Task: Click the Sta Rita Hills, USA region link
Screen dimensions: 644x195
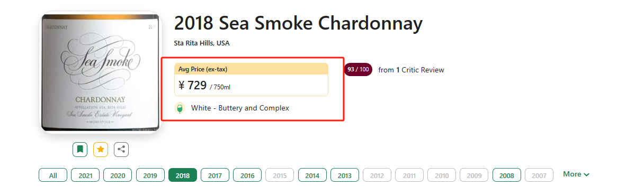Action: (202, 43)
